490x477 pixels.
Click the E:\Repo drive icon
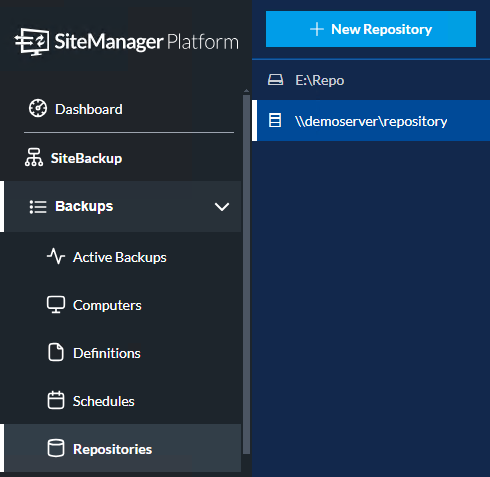pyautogui.click(x=275, y=80)
